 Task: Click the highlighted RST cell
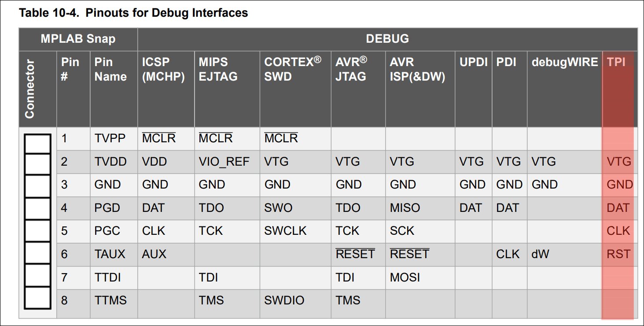click(618, 254)
